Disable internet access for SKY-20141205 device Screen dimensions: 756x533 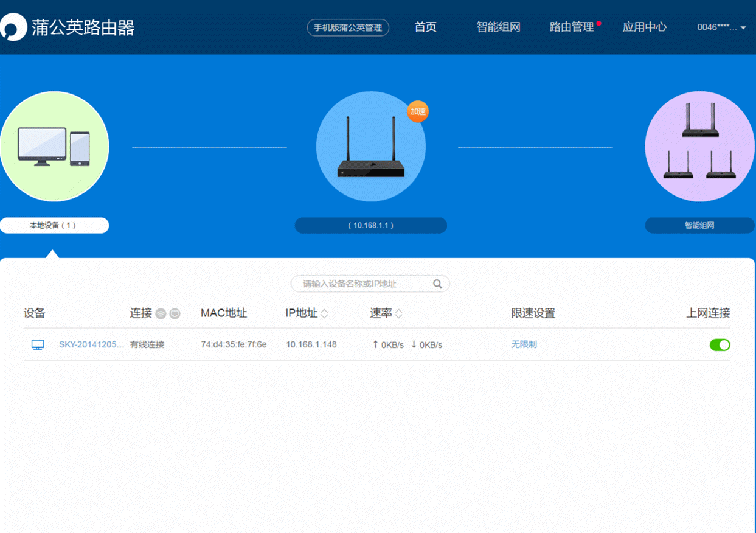(720, 345)
